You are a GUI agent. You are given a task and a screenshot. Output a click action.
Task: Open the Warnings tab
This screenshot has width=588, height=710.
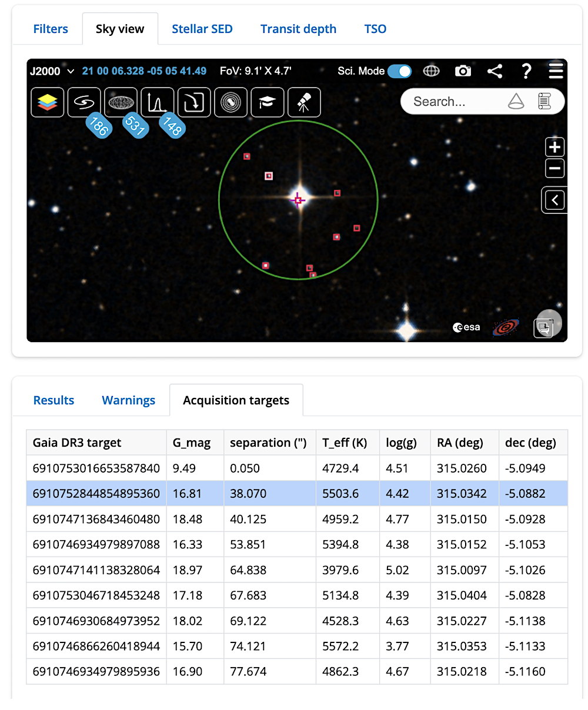click(128, 400)
